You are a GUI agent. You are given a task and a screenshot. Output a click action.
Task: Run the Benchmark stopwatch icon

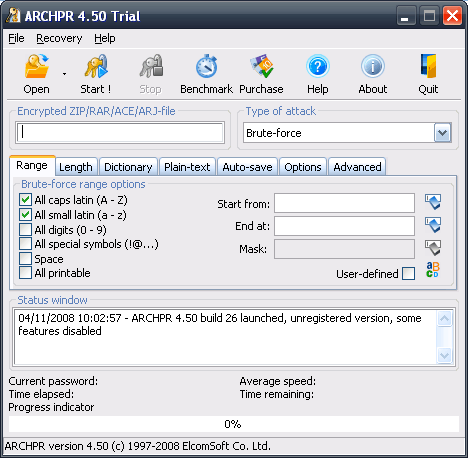tap(206, 66)
